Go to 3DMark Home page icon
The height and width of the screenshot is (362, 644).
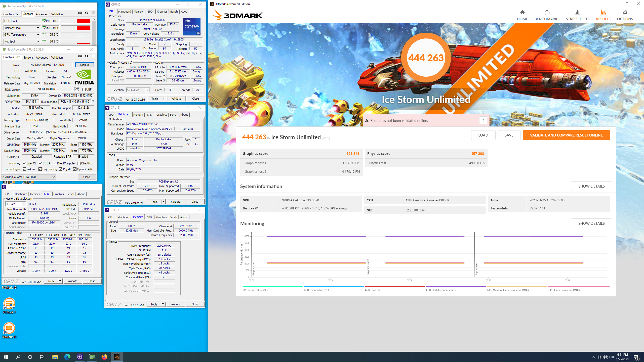pyautogui.click(x=522, y=12)
